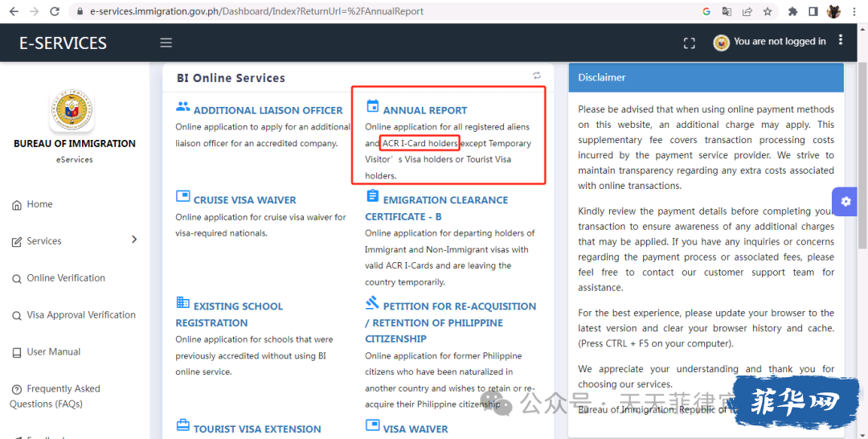Image resolution: width=868 pixels, height=439 pixels.
Task: Toggle sidebar with hamburger menu icon
Action: (x=166, y=43)
